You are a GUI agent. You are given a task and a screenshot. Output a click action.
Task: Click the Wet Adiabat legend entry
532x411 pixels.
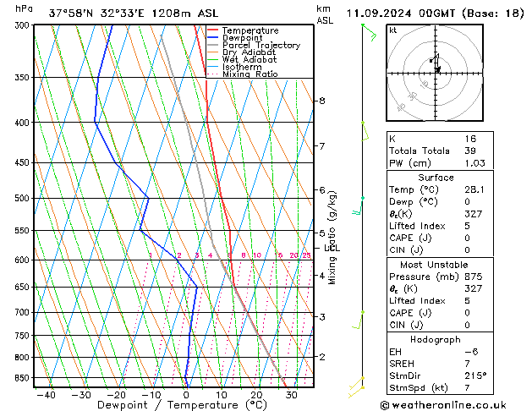pyautogui.click(x=250, y=60)
